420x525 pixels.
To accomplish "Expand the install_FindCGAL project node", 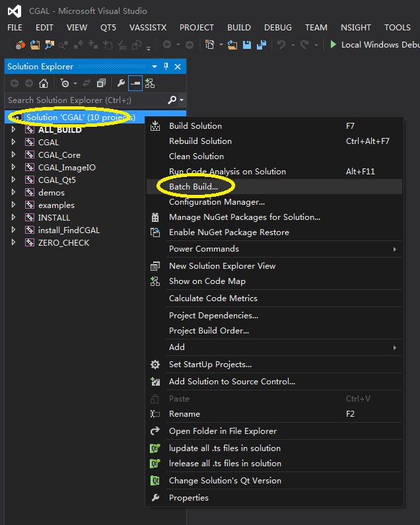I will [x=13, y=230].
